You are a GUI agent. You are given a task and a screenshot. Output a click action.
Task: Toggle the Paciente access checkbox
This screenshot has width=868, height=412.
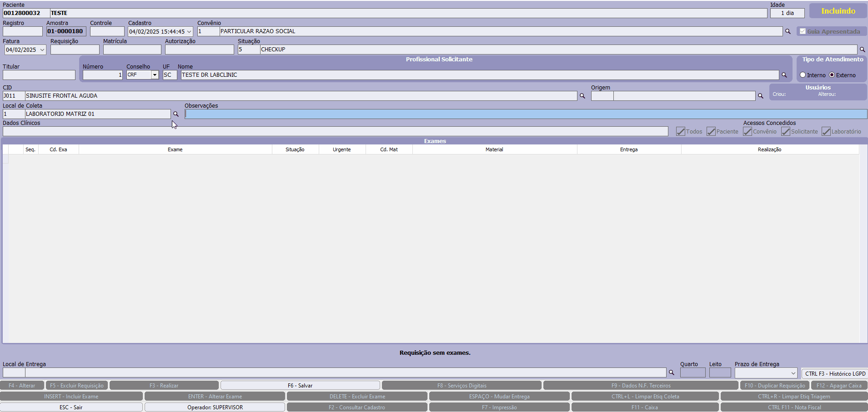[x=711, y=131]
